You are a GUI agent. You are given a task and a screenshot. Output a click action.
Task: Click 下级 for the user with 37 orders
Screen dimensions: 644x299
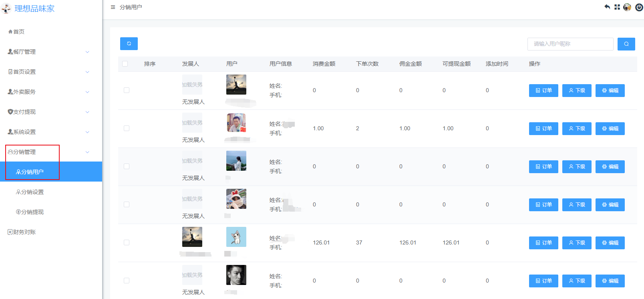(577, 243)
